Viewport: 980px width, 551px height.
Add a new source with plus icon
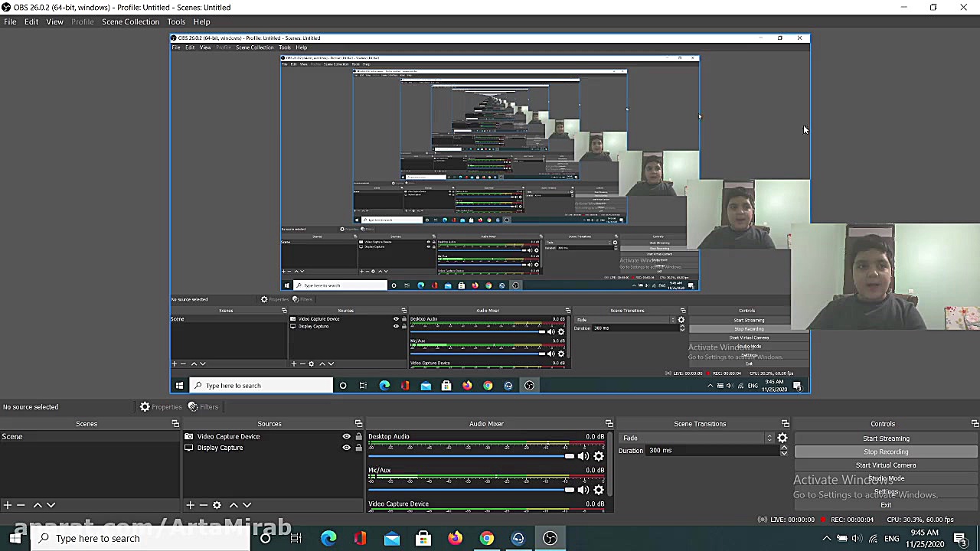click(190, 505)
